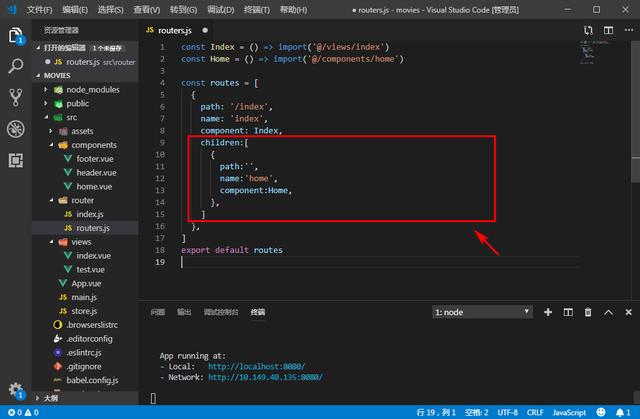Open home.vue in the explorer

coord(94,186)
